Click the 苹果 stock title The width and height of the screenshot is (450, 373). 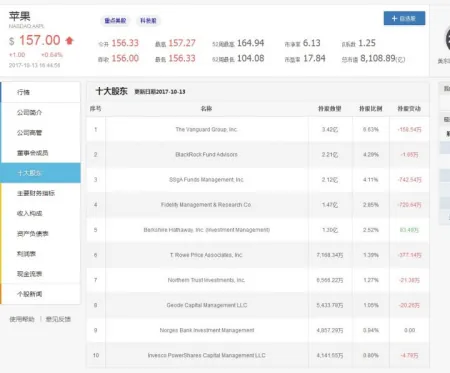tap(19, 16)
